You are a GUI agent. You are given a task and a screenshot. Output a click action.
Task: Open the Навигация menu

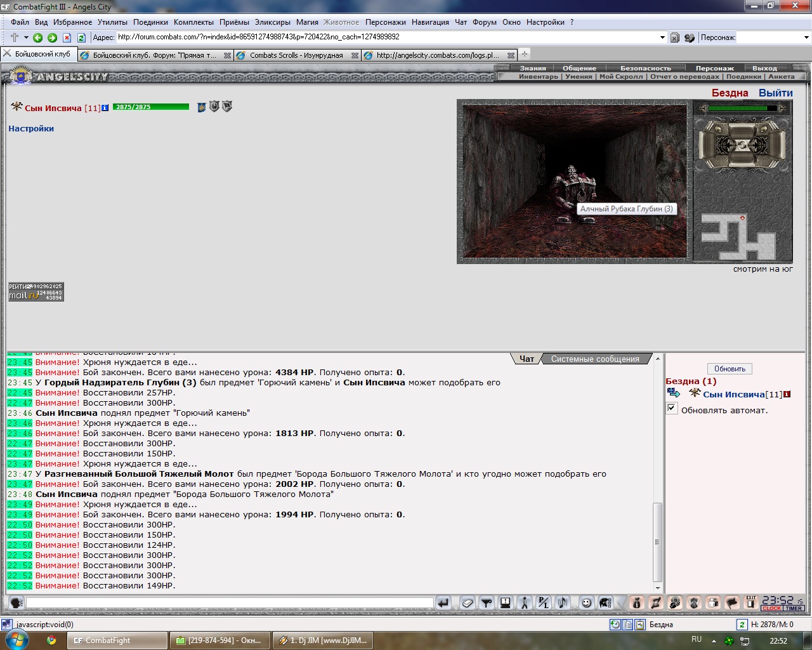(x=430, y=22)
